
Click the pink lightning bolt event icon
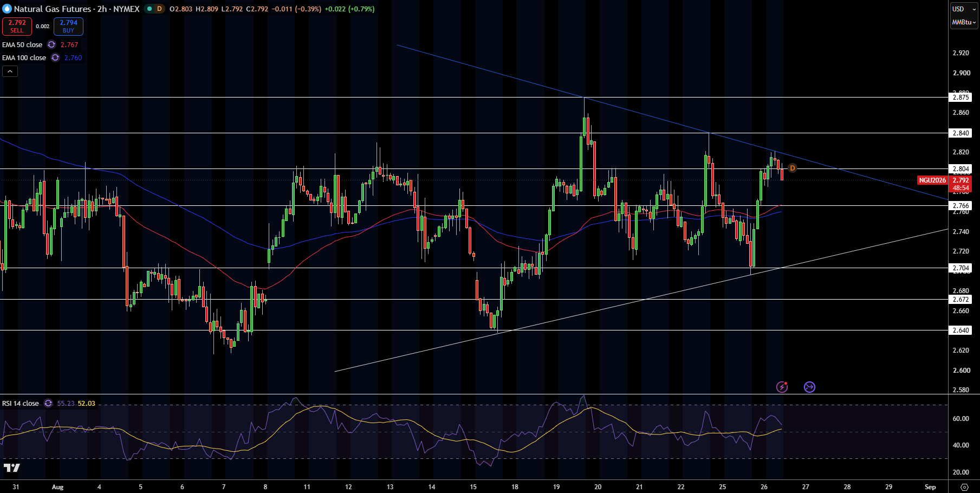(x=782, y=387)
